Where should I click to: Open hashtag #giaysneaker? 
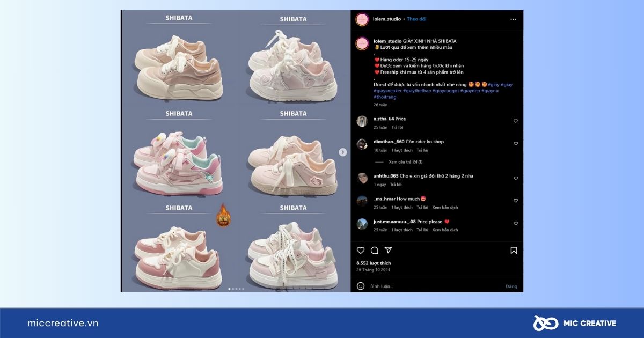(x=387, y=91)
